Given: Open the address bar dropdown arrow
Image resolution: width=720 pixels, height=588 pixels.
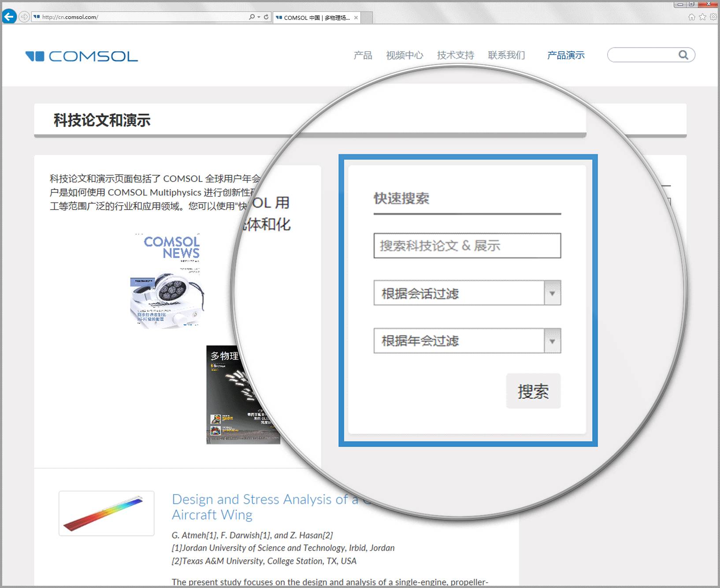Looking at the screenshot, I should coord(259,17).
